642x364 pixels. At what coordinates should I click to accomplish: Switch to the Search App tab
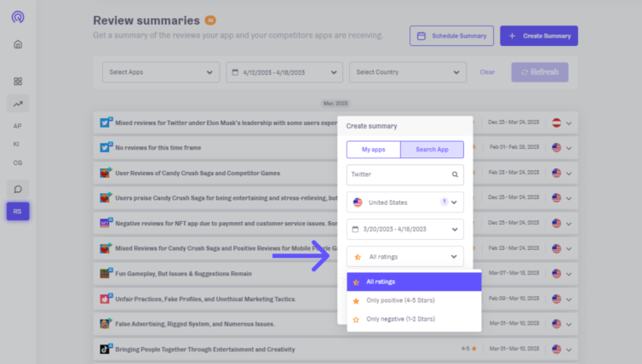point(432,150)
